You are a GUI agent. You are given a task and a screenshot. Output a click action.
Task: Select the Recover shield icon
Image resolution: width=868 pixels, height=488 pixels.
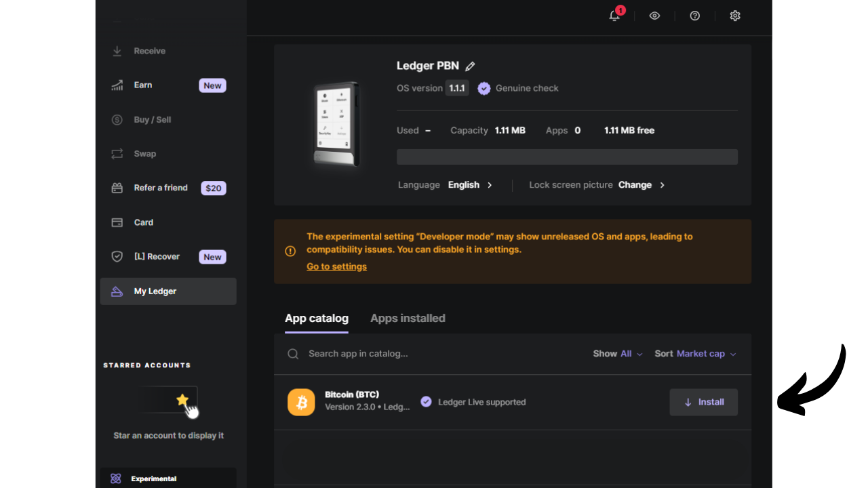(117, 256)
